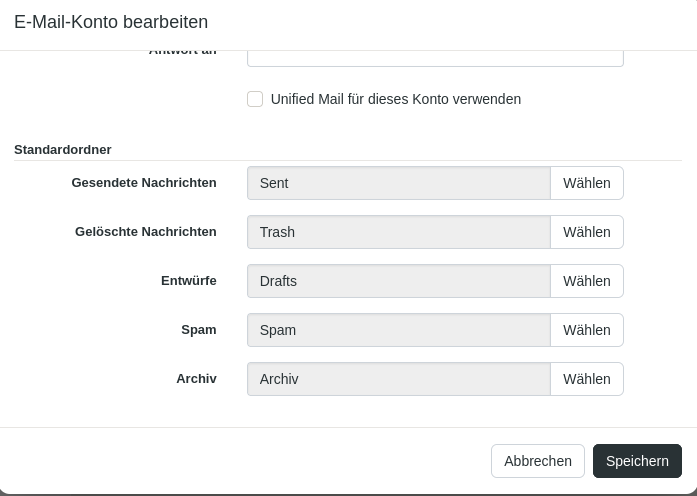Click the Sent folder field

point(398,183)
